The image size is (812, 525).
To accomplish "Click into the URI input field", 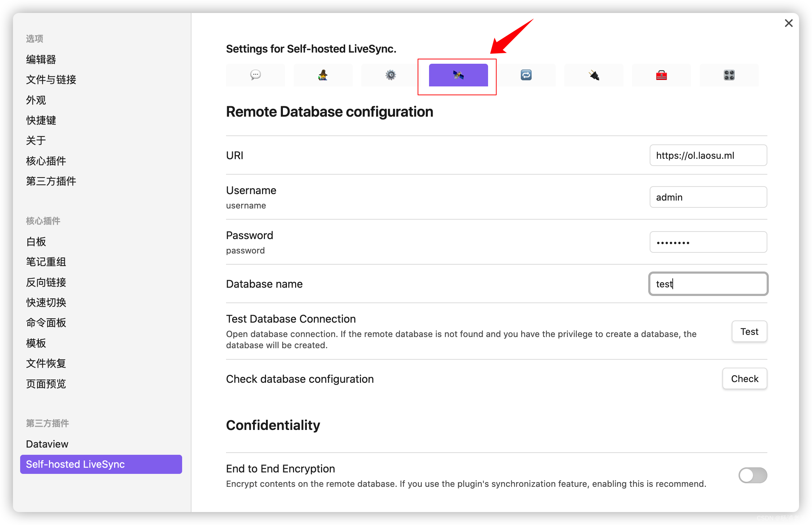I will (708, 156).
